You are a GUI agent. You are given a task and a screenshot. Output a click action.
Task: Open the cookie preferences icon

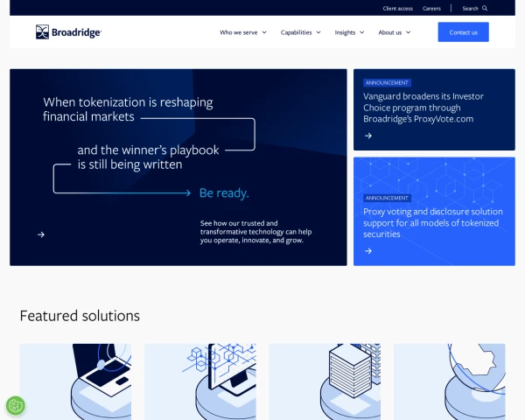coord(16,406)
